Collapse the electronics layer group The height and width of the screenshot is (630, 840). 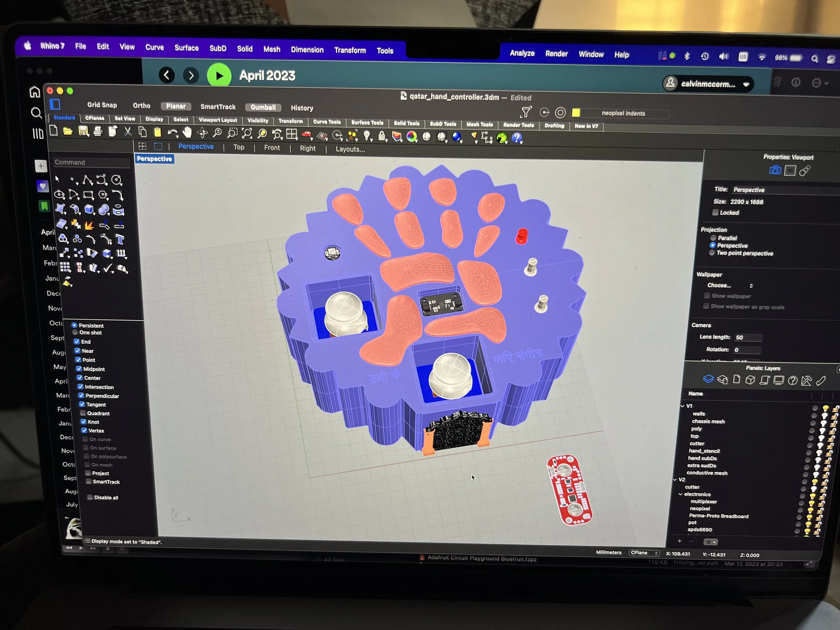(x=680, y=494)
